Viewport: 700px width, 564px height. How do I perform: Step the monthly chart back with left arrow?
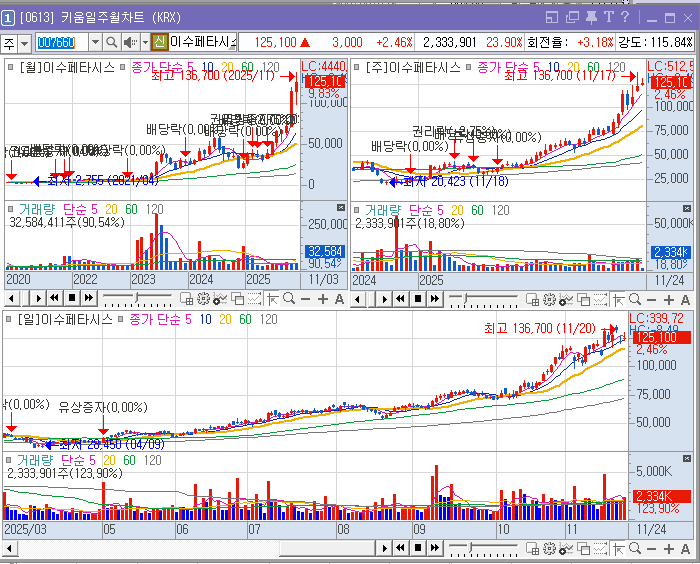click(x=12, y=298)
